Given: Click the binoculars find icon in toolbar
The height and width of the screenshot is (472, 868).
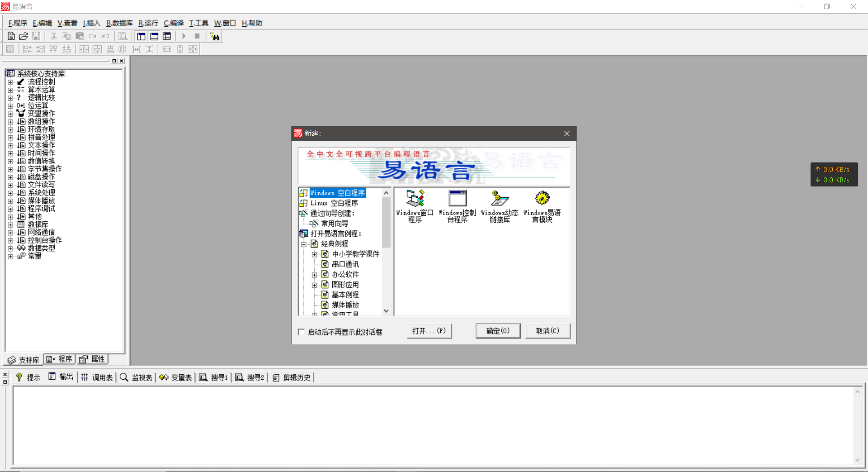Looking at the screenshot, I should pos(215,36).
